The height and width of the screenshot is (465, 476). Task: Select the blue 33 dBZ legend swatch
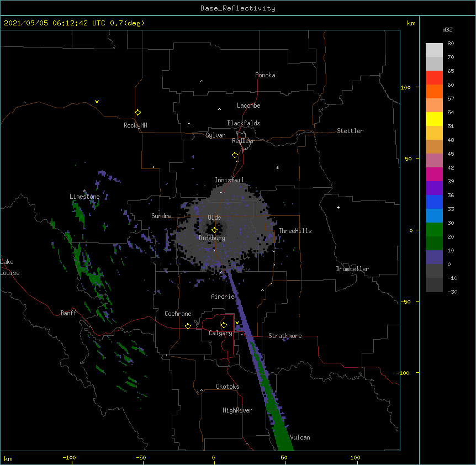point(434,202)
